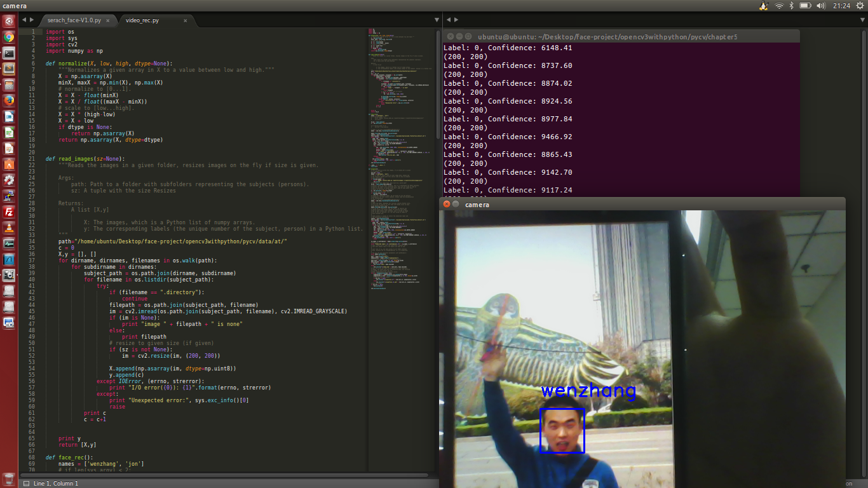The height and width of the screenshot is (488, 868).
Task: Launch VLC media player from the dock
Action: 9,227
